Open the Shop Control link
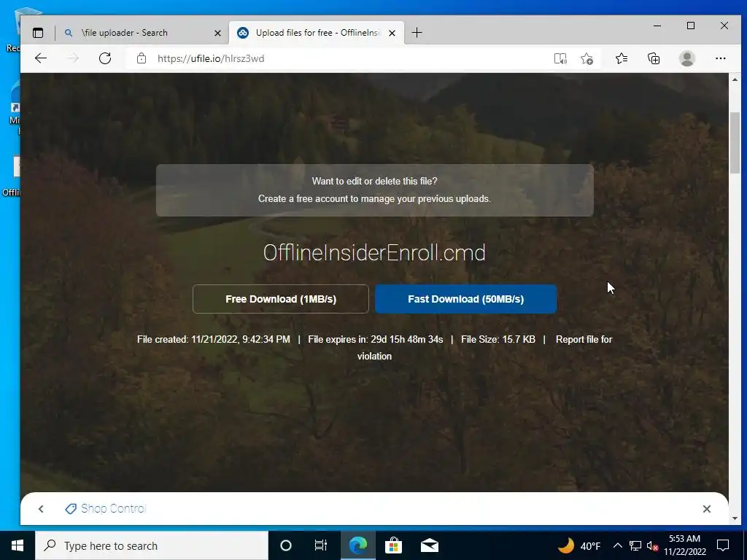Image resolution: width=747 pixels, height=560 pixels. [105, 508]
